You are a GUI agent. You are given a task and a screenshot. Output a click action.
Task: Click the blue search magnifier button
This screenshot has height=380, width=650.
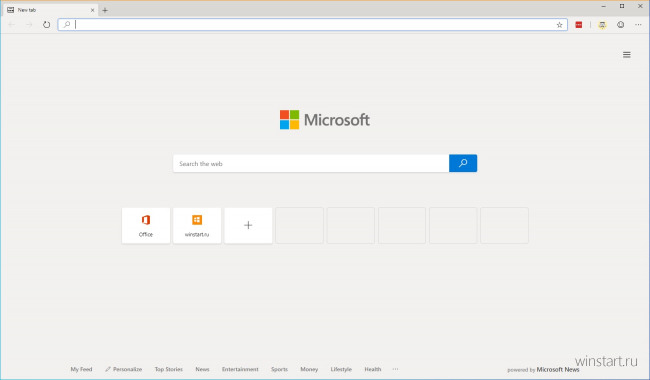[463, 163]
